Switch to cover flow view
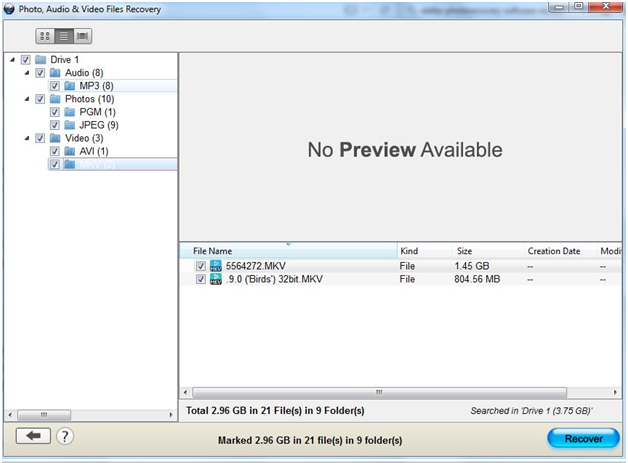This screenshot has width=628, height=463. point(83,36)
